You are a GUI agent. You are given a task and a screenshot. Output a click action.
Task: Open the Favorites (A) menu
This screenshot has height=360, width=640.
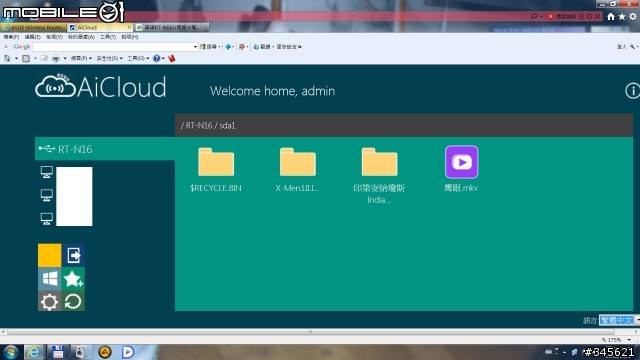(81, 37)
